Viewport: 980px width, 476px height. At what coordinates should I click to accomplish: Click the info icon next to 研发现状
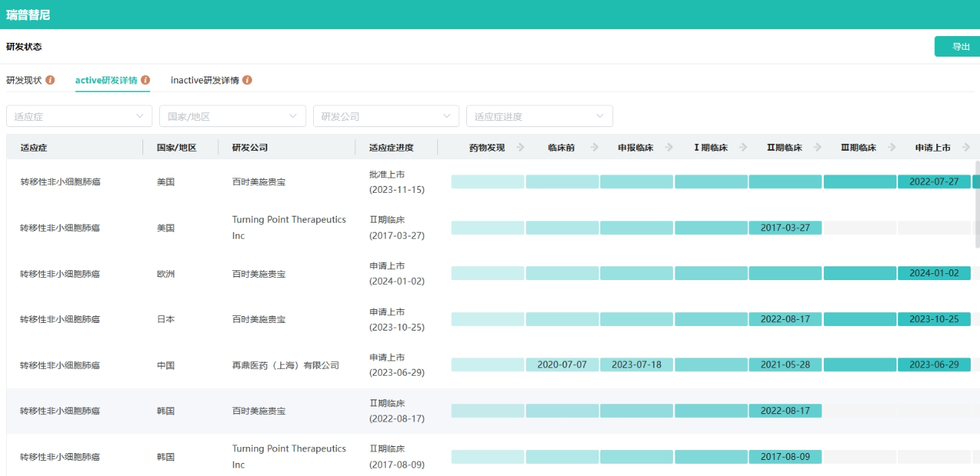[51, 80]
